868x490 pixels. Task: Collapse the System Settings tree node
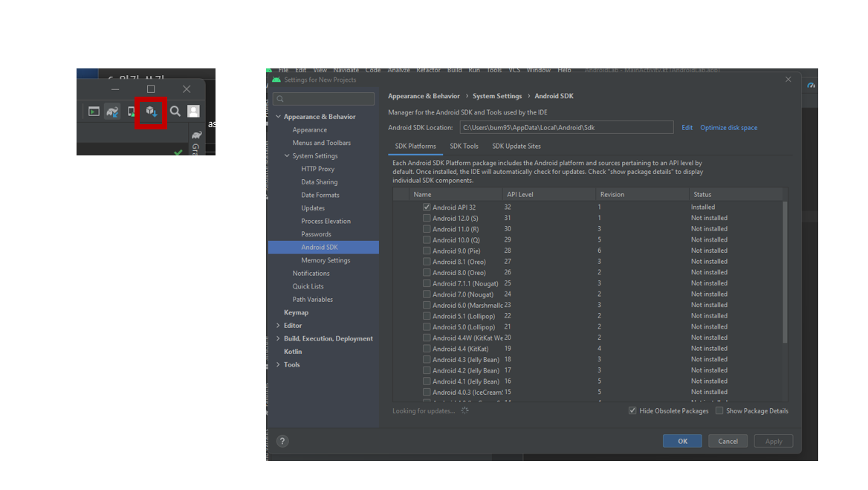(287, 156)
